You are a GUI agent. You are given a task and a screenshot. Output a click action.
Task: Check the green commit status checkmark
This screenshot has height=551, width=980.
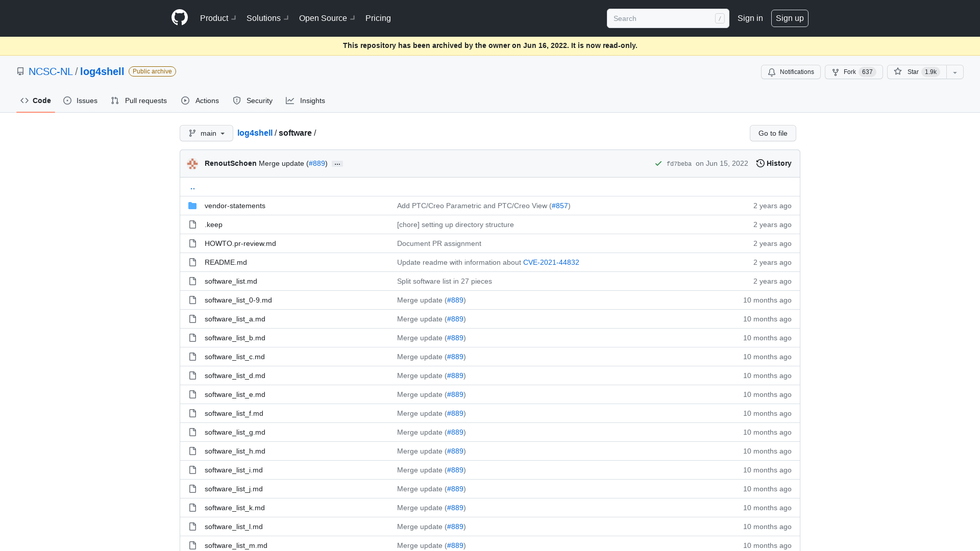[658, 164]
